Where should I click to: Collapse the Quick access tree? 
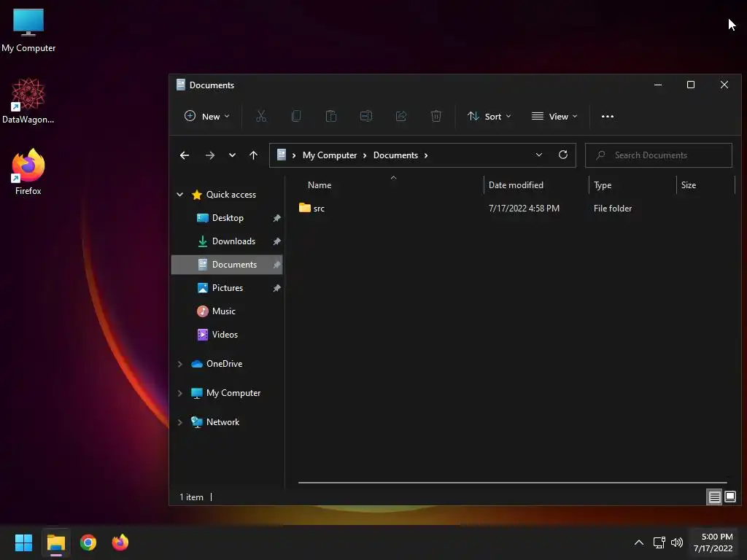180,194
